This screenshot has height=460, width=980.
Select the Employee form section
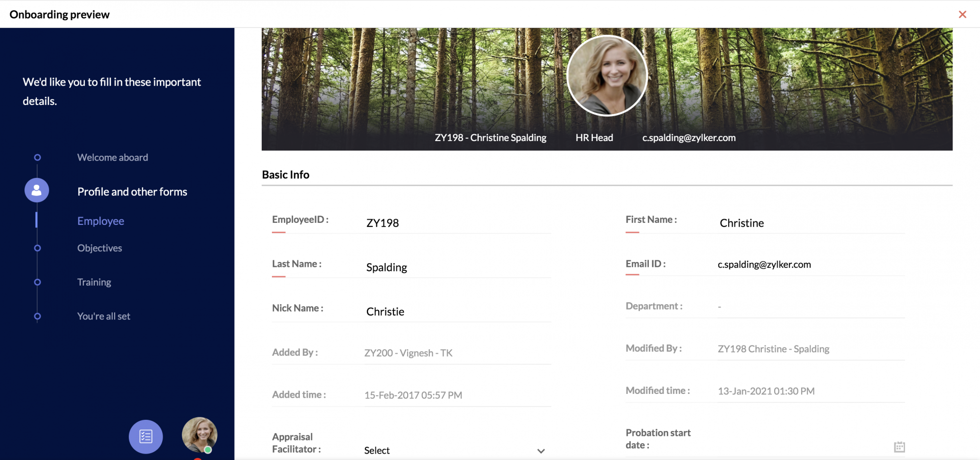[100, 221]
